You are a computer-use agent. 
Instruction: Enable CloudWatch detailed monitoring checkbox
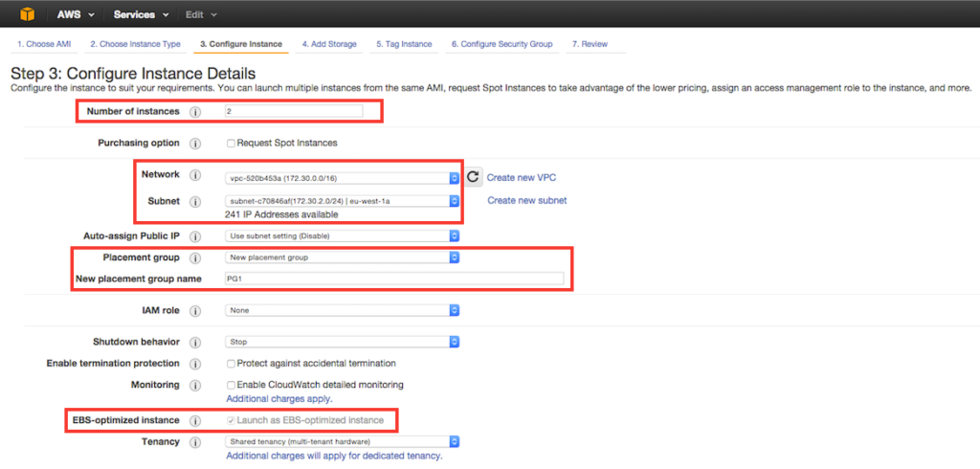point(231,385)
